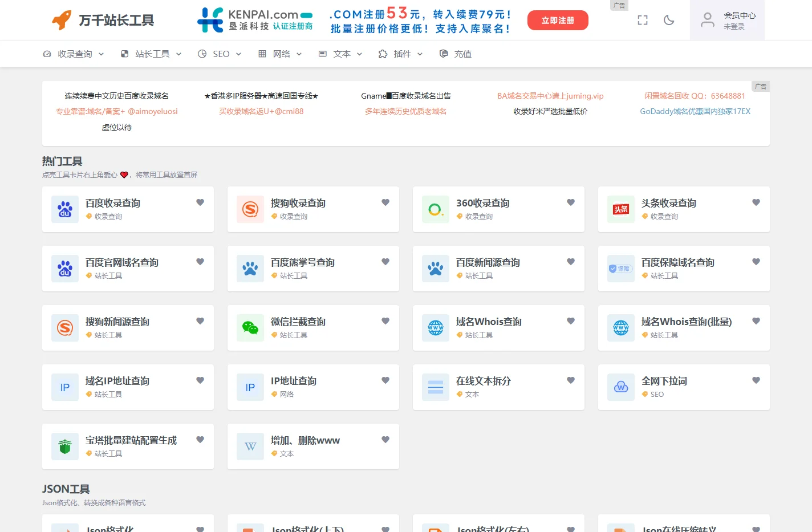Open the 宝塔批量建站配置生成 tool title
Viewport: 812px width, 532px height.
131,440
